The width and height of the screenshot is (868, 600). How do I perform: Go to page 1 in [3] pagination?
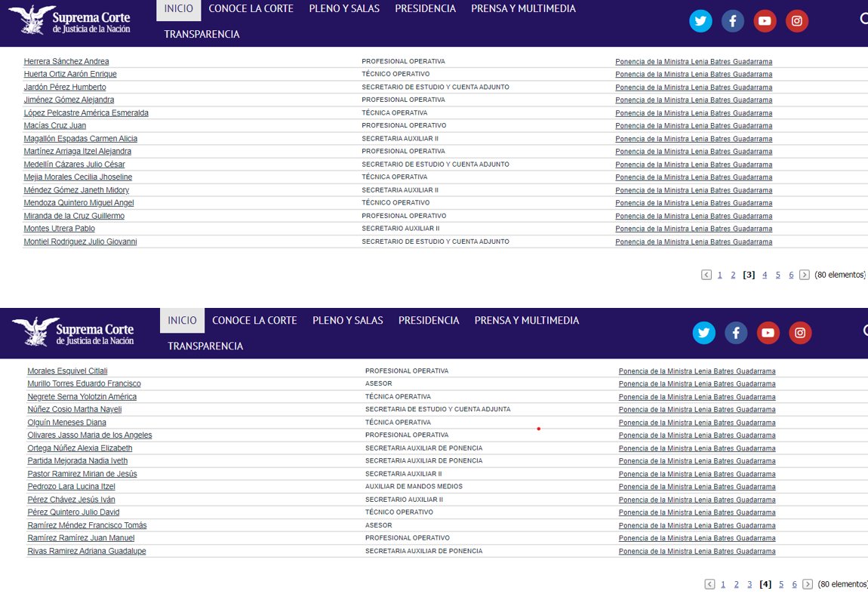[719, 275]
